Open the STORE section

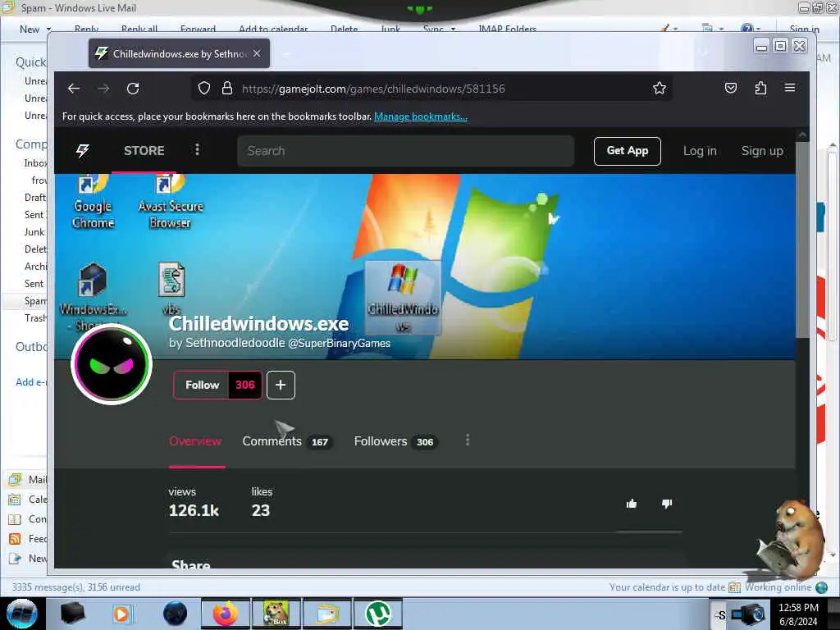pos(144,151)
